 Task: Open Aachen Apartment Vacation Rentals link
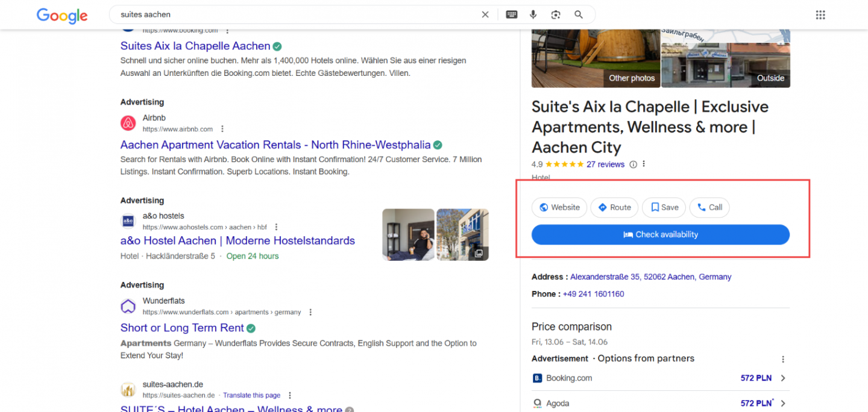pyautogui.click(x=275, y=145)
